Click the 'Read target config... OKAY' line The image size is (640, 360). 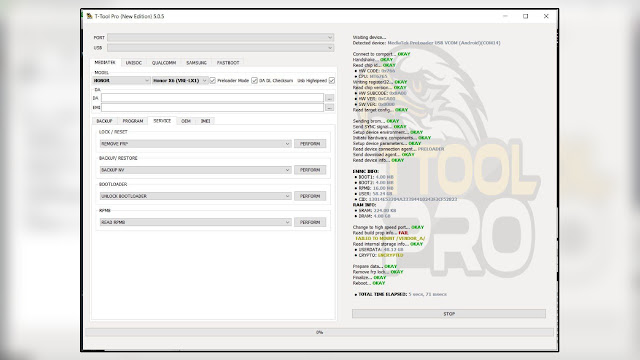point(380,110)
